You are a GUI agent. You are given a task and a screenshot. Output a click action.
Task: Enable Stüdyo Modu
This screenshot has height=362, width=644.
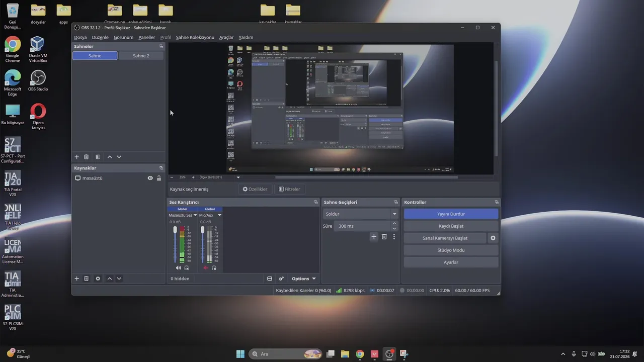pyautogui.click(x=451, y=250)
